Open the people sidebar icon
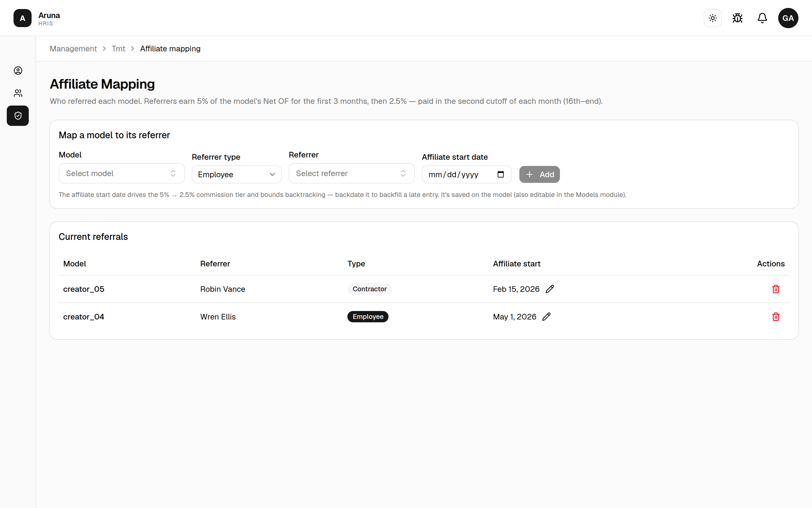 18,93
